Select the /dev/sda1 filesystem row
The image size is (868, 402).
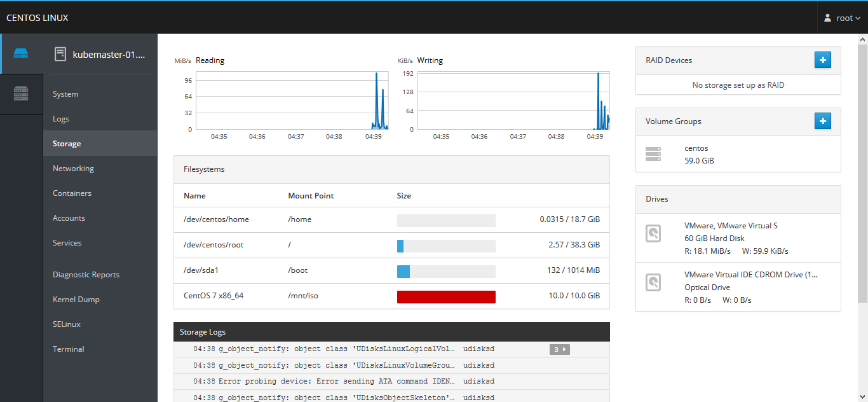point(391,270)
